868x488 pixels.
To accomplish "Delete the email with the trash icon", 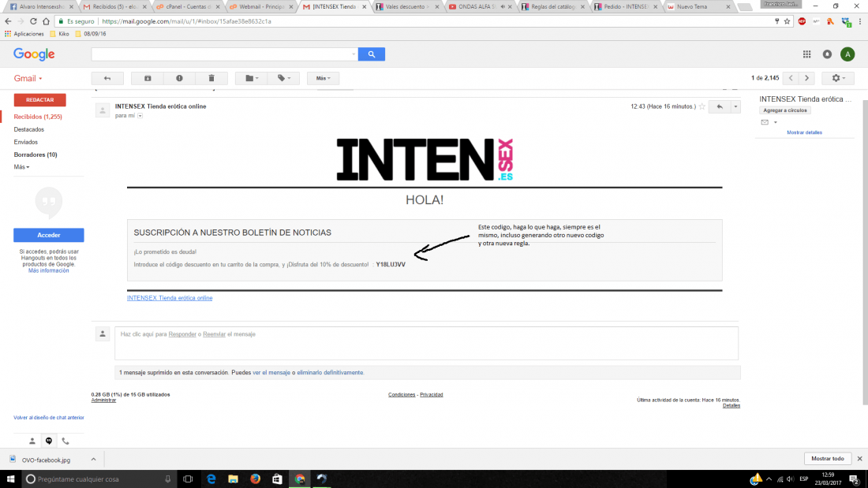I will point(211,78).
